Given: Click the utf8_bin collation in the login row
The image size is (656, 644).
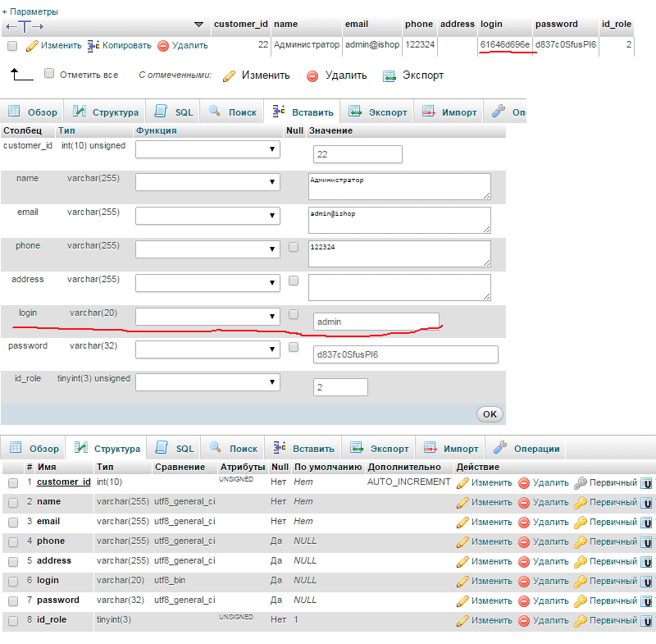Looking at the screenshot, I should point(170,580).
